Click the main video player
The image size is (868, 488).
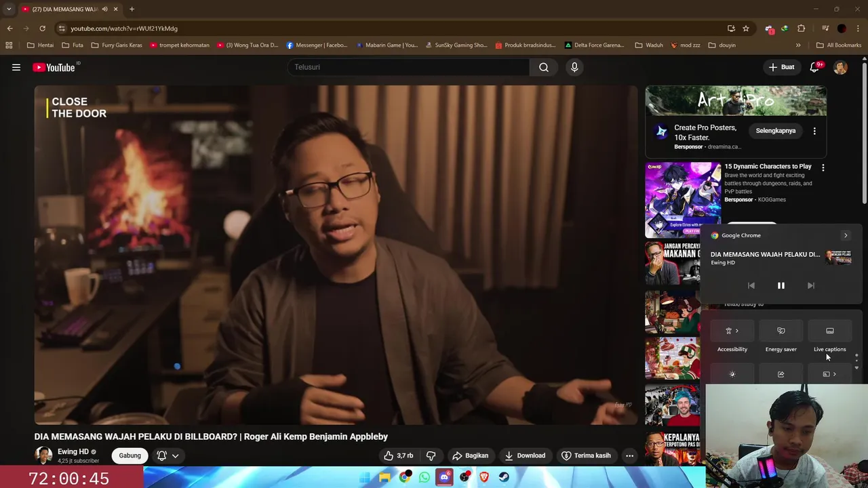click(x=336, y=255)
